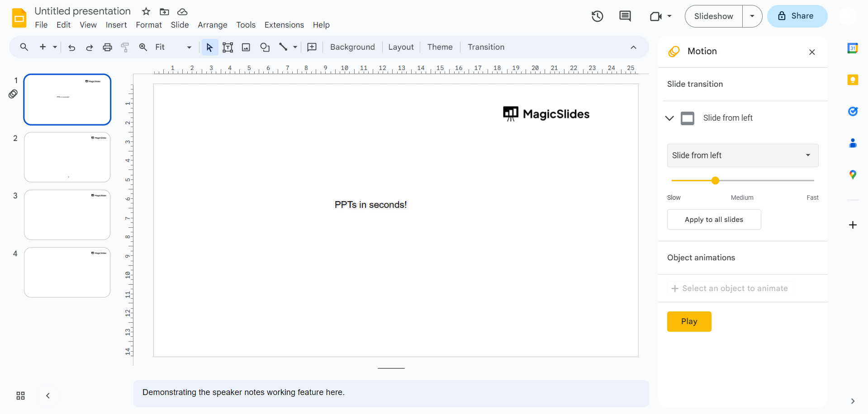Select the Text box tool
Screen dimensions: 868x414
(228, 47)
